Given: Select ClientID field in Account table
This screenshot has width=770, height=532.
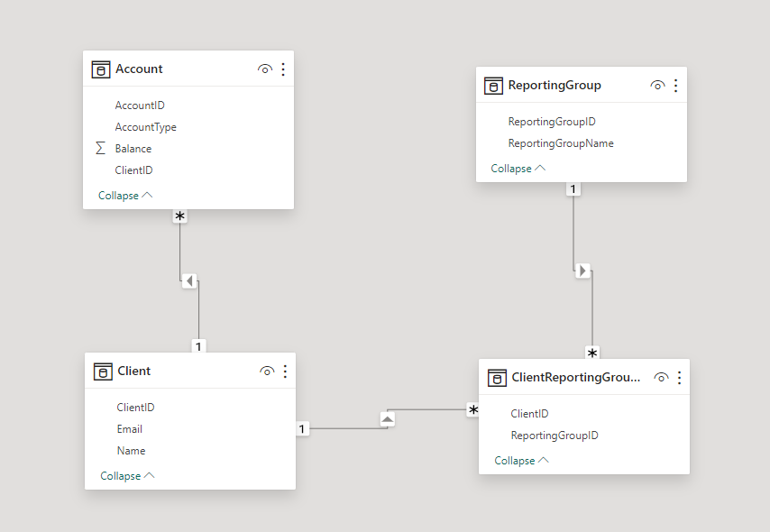Looking at the screenshot, I should pyautogui.click(x=133, y=170).
